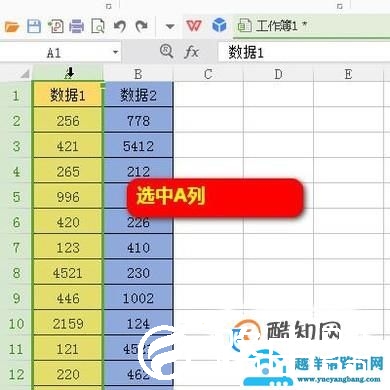Click the red WPS W icon
Screen dimensions: 390x390
tap(194, 26)
